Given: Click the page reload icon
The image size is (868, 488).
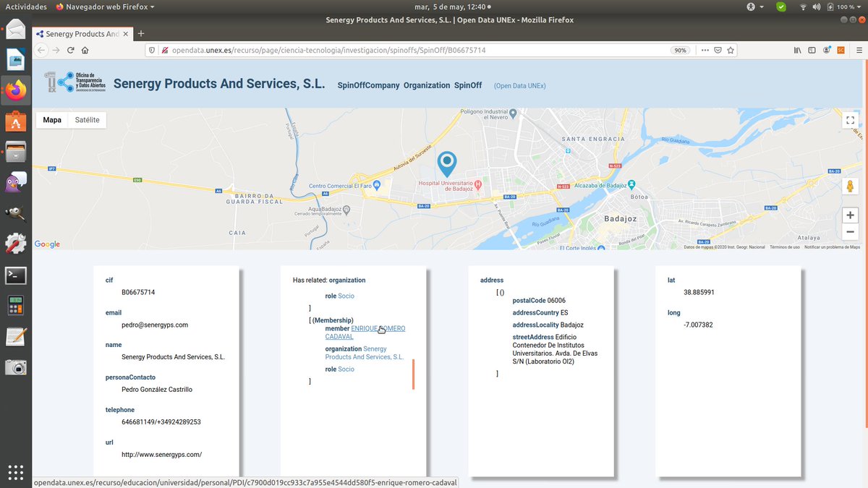Looking at the screenshot, I should 70,50.
